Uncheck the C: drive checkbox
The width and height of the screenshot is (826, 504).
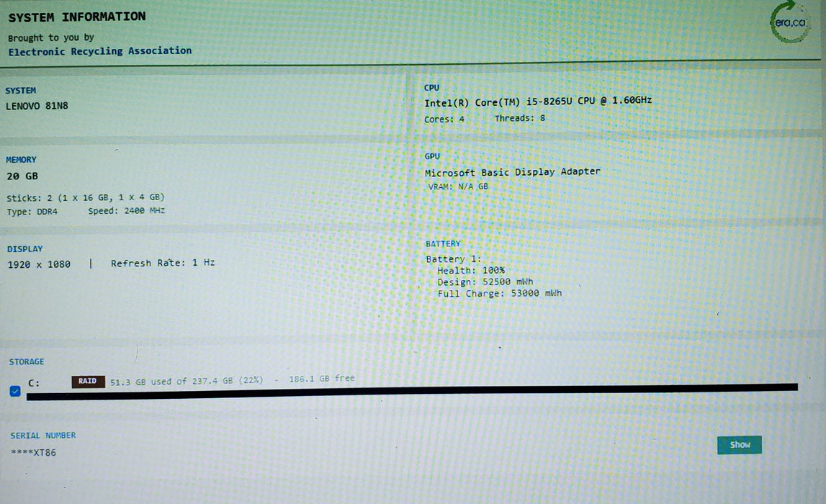click(14, 391)
